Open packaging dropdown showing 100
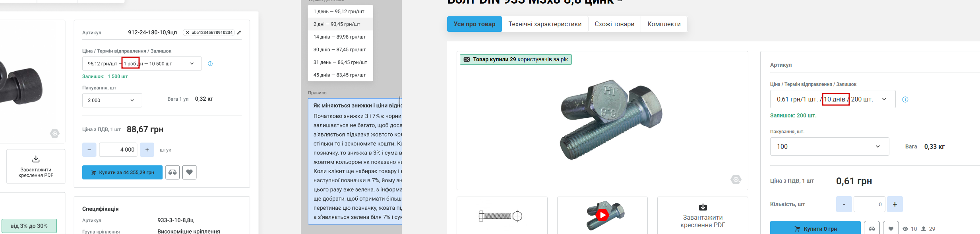Viewport: 980px width, 234px height. [829, 146]
